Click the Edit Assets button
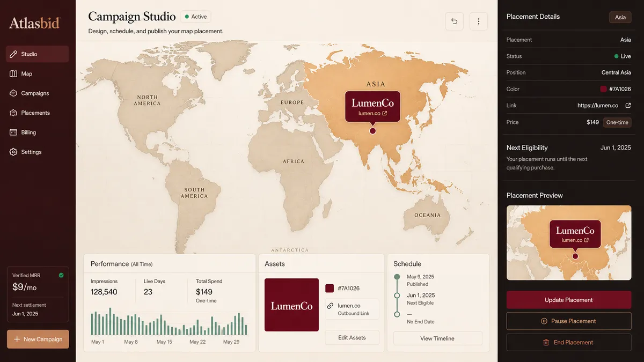 pos(352,338)
